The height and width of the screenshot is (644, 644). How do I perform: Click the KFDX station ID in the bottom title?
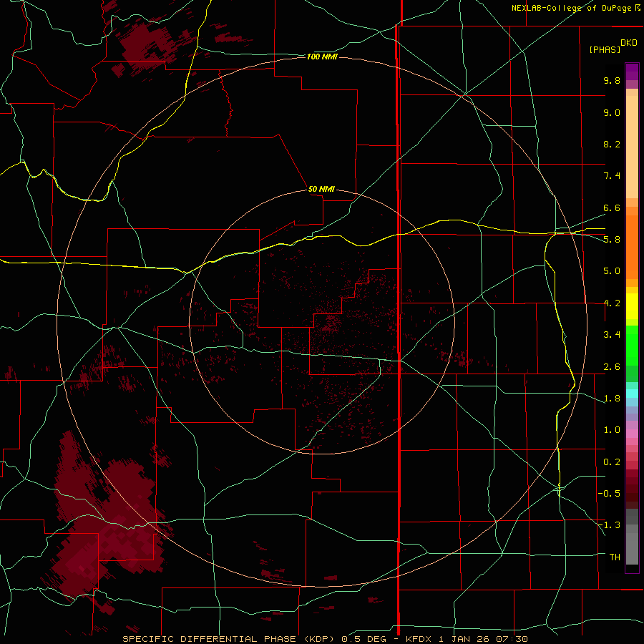click(x=418, y=639)
